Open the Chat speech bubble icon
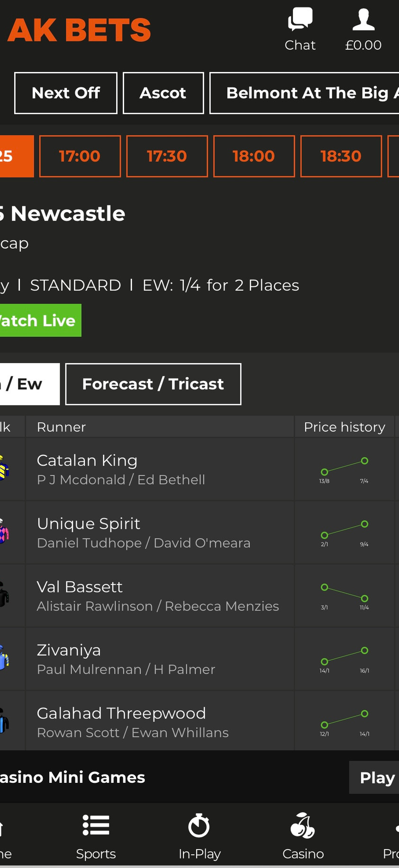Image resolution: width=399 pixels, height=868 pixels. (x=300, y=20)
